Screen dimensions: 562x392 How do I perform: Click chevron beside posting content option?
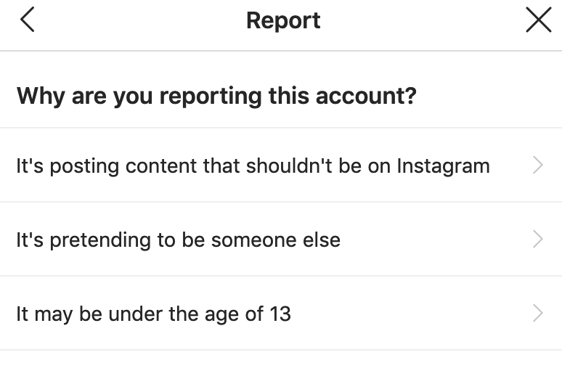click(538, 166)
